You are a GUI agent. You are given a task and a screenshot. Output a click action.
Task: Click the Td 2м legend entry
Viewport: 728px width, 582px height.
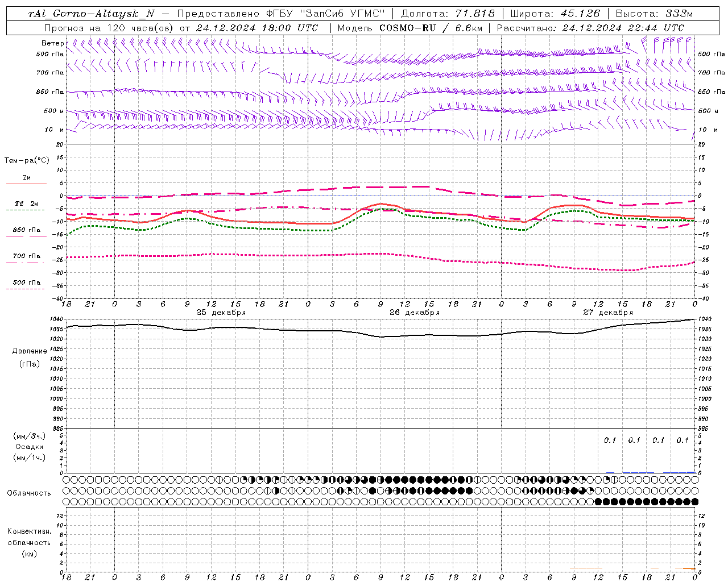point(26,203)
